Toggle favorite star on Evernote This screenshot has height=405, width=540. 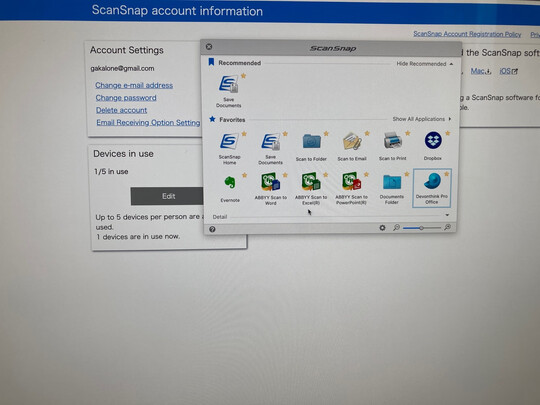245,175
